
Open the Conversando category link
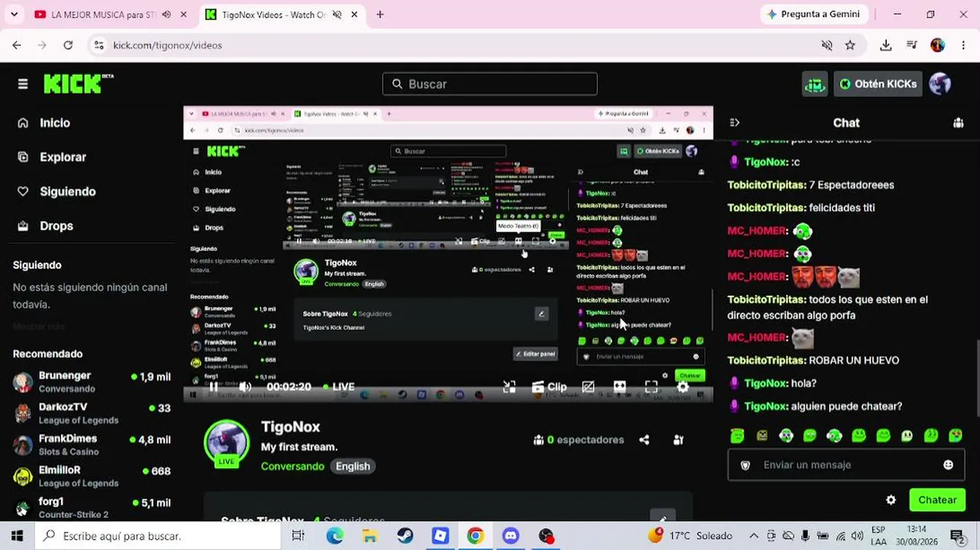coord(292,466)
